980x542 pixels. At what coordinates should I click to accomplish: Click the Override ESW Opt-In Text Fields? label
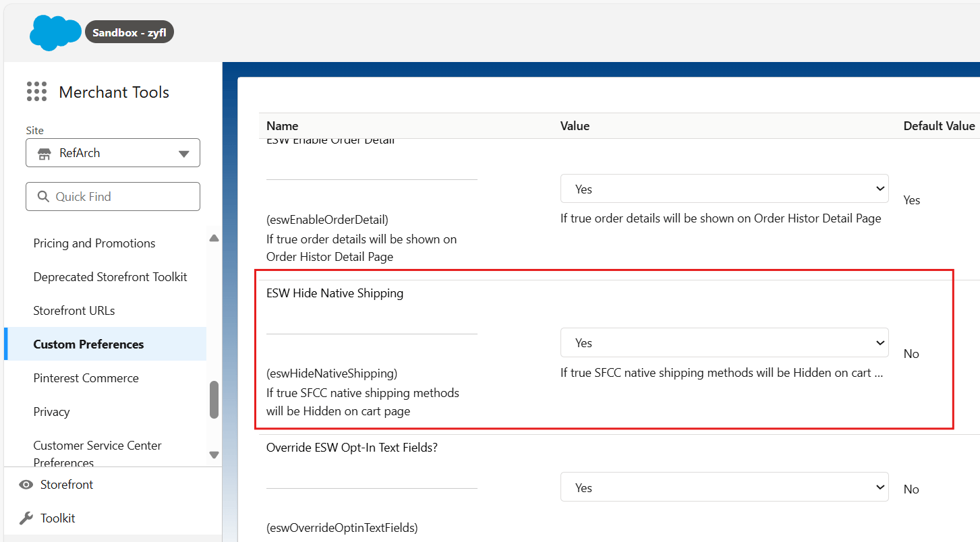[352, 448]
